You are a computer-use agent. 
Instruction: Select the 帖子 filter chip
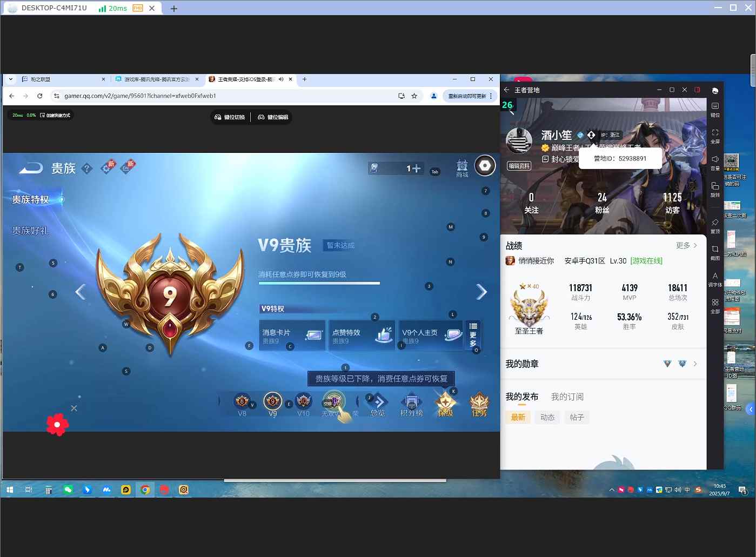pos(577,417)
